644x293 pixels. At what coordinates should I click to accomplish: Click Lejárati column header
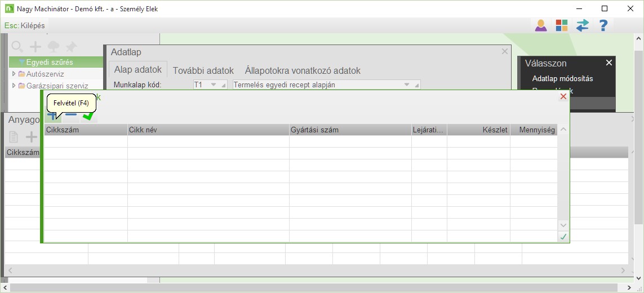429,130
